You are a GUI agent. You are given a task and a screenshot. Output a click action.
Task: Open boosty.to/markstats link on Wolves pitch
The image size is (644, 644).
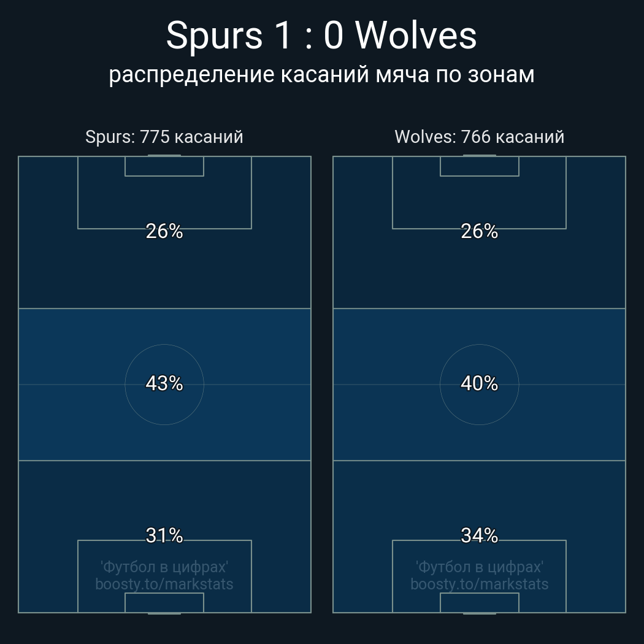click(479, 584)
